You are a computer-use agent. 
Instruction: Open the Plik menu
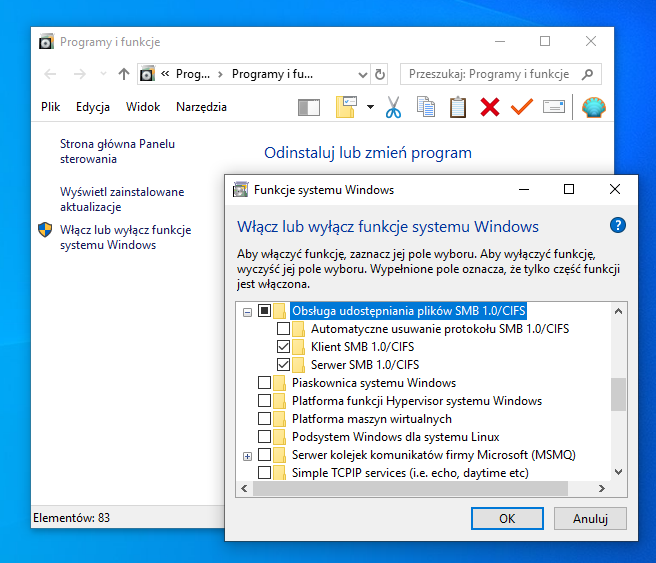tap(51, 107)
